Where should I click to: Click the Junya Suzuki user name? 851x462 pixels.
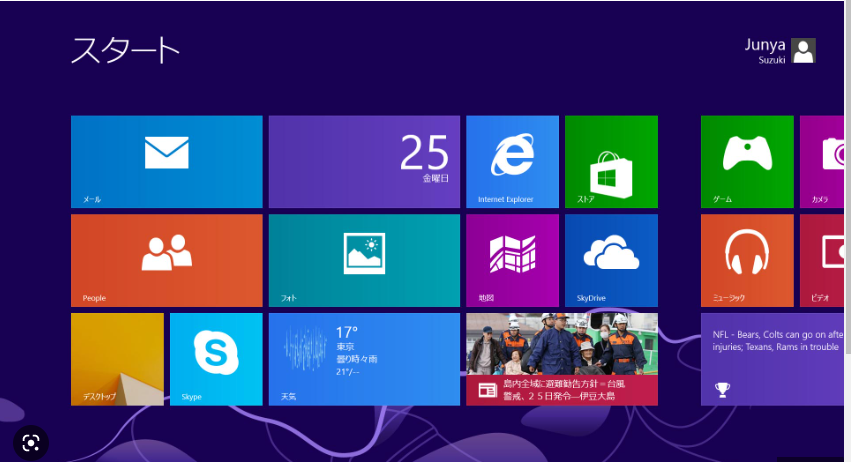pyautogui.click(x=765, y=50)
